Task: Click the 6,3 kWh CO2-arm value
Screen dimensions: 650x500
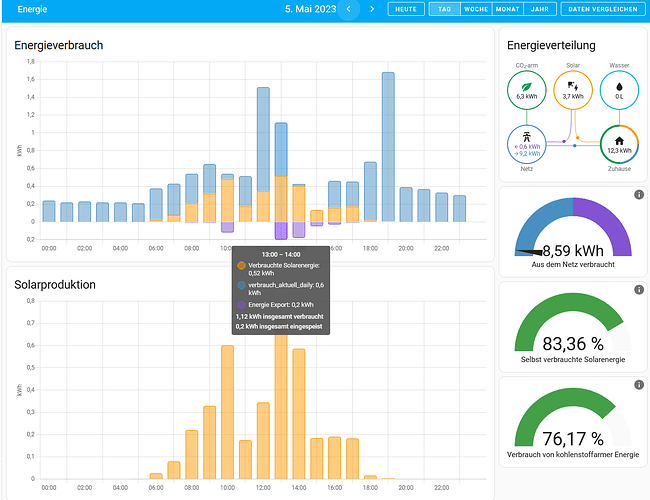Action: pos(526,97)
